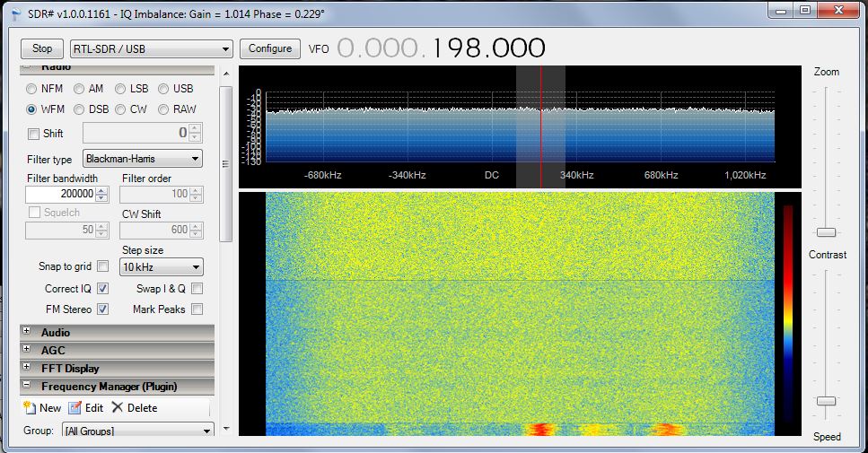The width and height of the screenshot is (868, 453).
Task: Click the Filter bandwidth input field
Action: tap(59, 195)
